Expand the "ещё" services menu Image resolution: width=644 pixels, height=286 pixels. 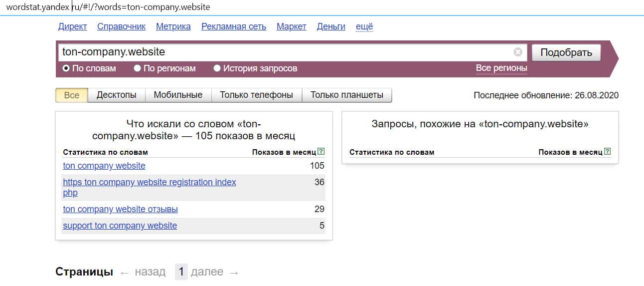pyautogui.click(x=364, y=26)
